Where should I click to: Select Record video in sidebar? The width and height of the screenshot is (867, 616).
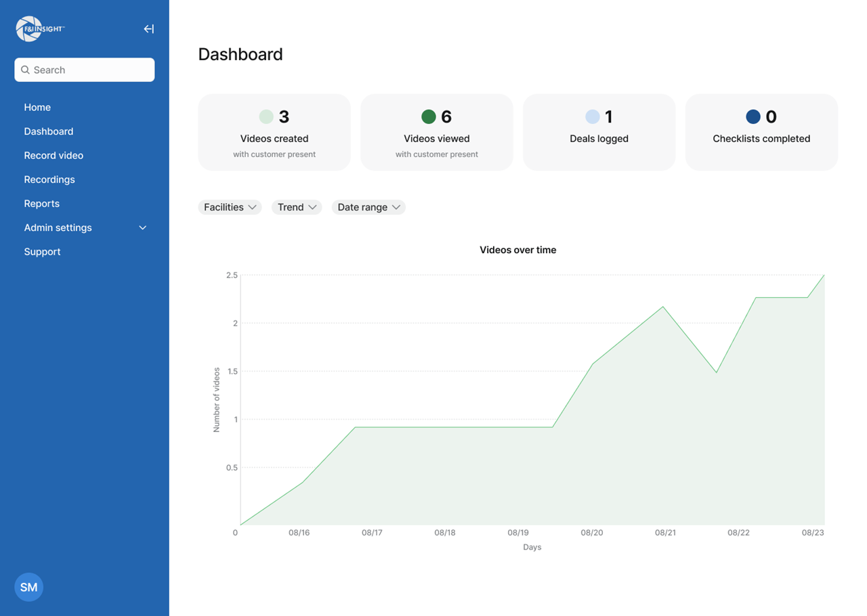[x=54, y=155]
